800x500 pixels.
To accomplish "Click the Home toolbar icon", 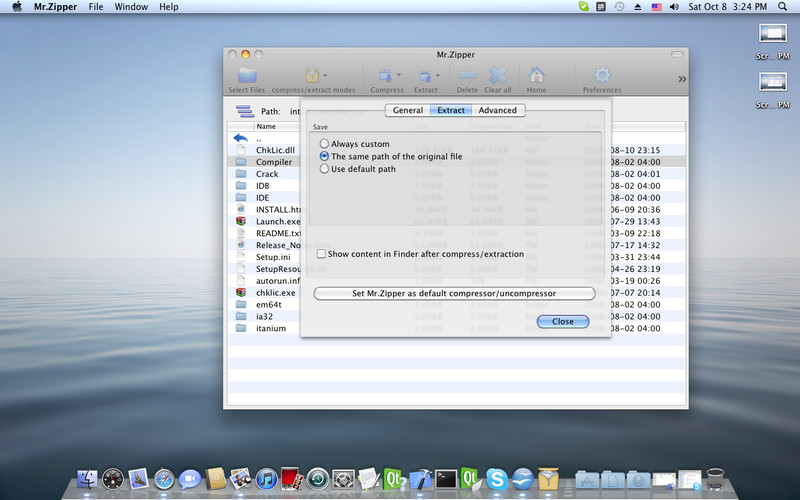I will [536, 76].
